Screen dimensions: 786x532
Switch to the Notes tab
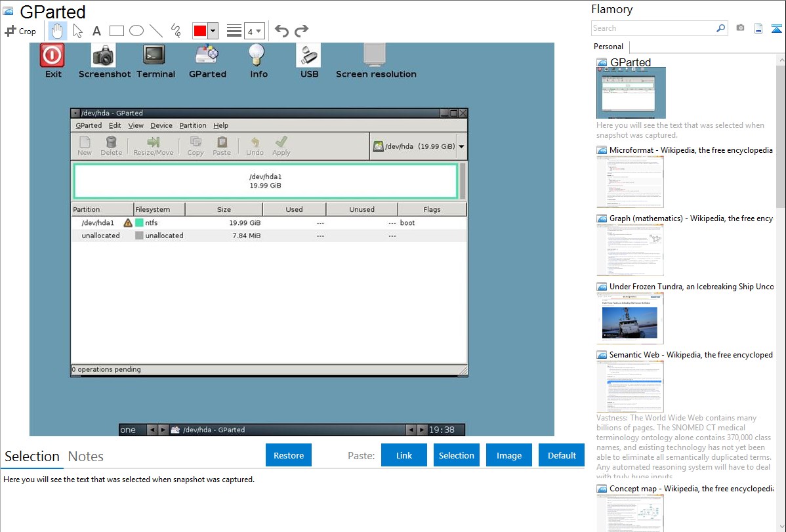coord(86,457)
